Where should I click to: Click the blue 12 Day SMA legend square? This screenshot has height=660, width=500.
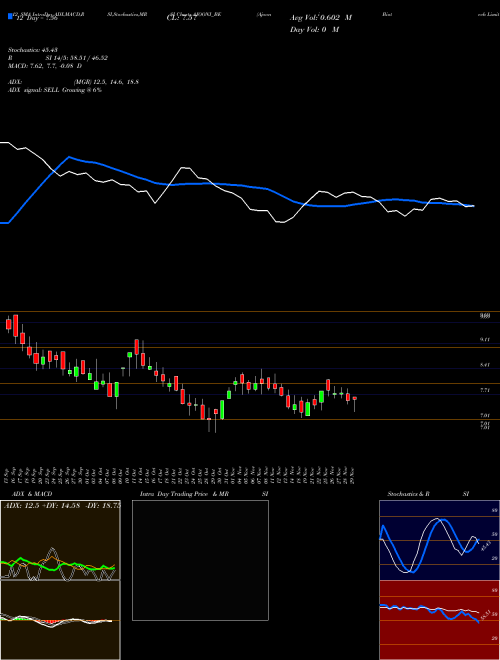click(x=10, y=16)
